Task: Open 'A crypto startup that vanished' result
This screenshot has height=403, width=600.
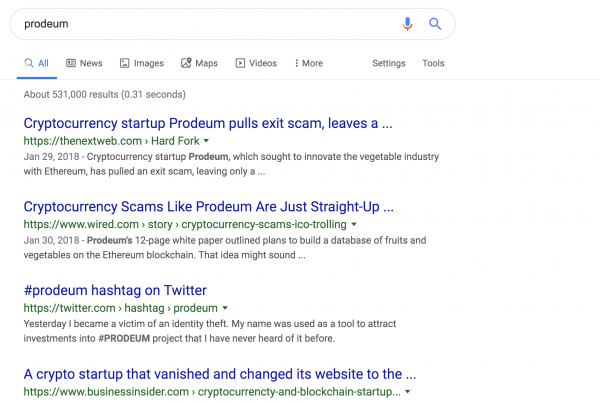Action: point(220,374)
